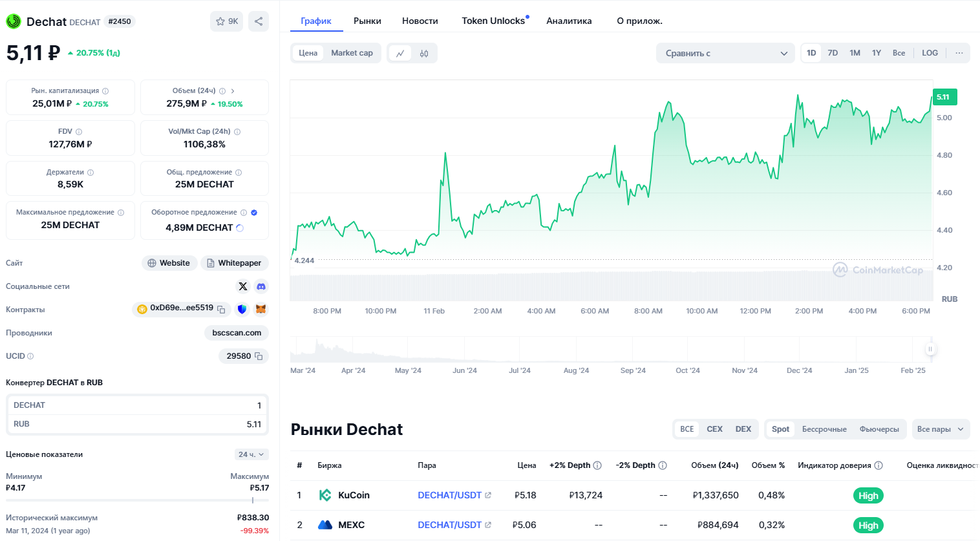Click info icon beside FDV
The width and height of the screenshot is (980, 541).
click(x=79, y=132)
